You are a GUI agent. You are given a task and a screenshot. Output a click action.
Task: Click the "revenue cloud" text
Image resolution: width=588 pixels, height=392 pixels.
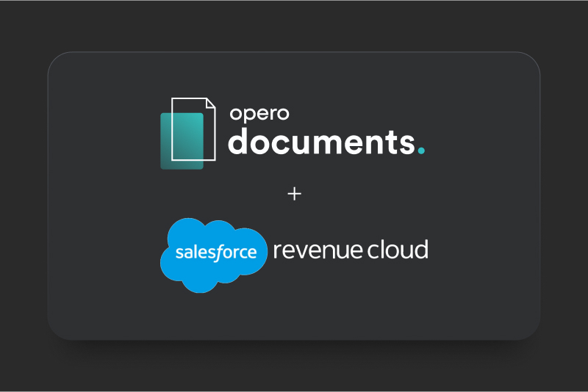point(351,250)
